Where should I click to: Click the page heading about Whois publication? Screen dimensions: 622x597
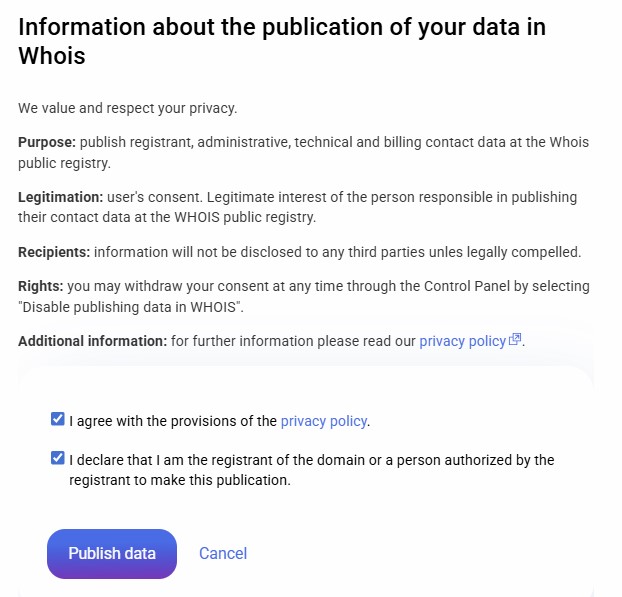tap(282, 41)
